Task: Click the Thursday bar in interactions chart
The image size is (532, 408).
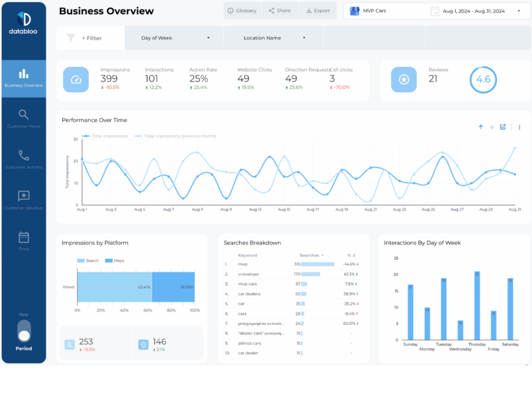Action: pyautogui.click(x=477, y=305)
